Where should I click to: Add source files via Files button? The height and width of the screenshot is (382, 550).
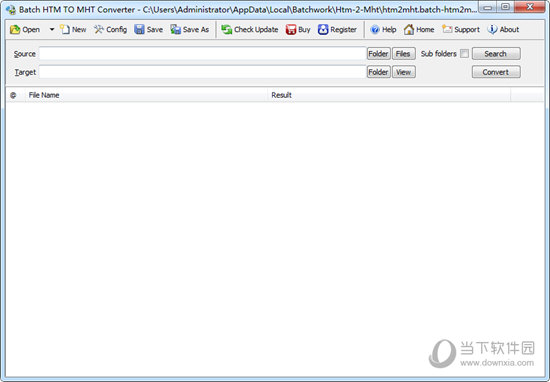tap(403, 54)
